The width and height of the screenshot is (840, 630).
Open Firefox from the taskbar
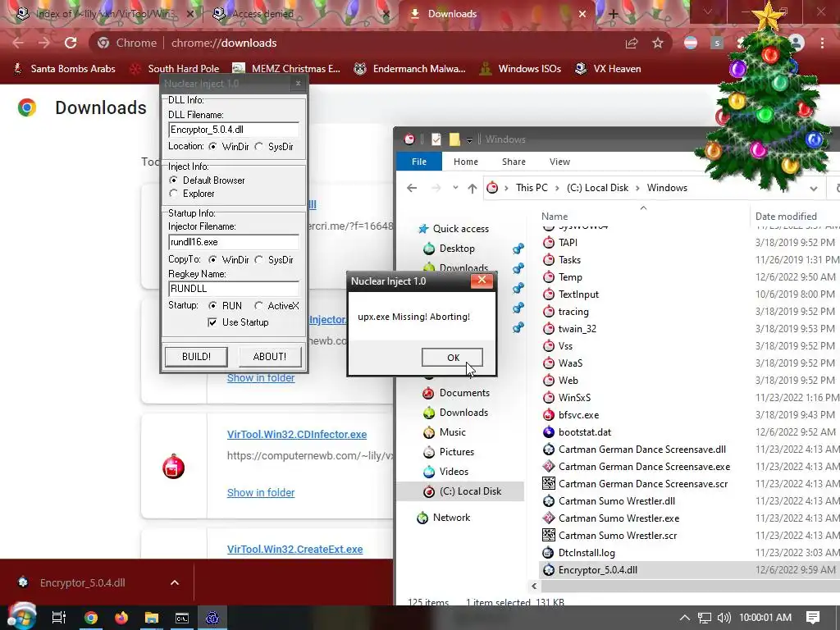(x=121, y=618)
